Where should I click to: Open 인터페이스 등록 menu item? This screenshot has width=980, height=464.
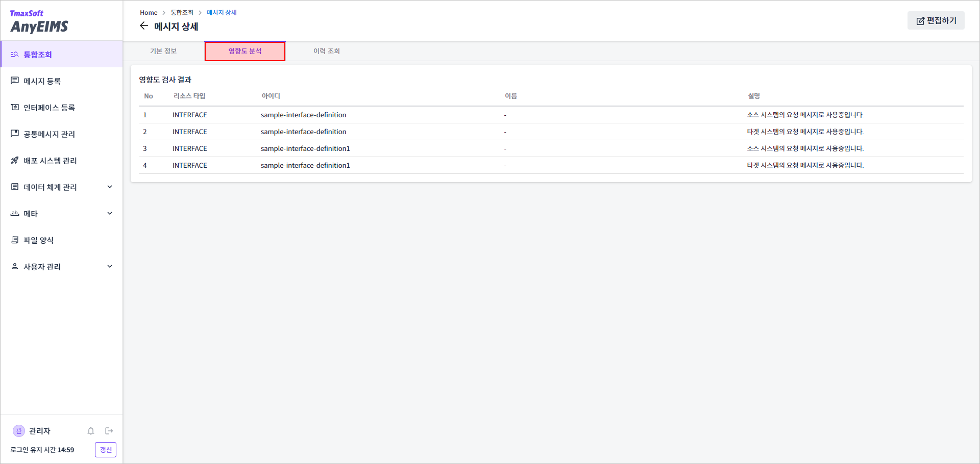coord(62,107)
